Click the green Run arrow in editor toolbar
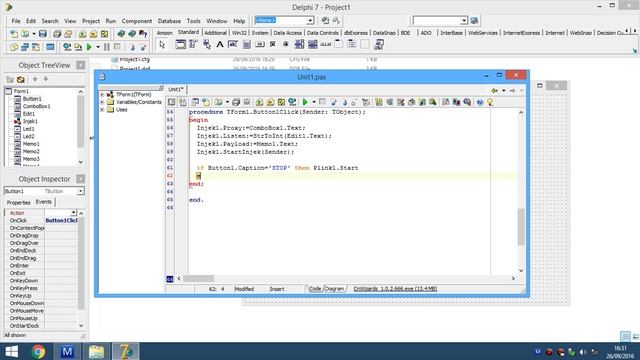640x360 pixels. (x=305, y=102)
